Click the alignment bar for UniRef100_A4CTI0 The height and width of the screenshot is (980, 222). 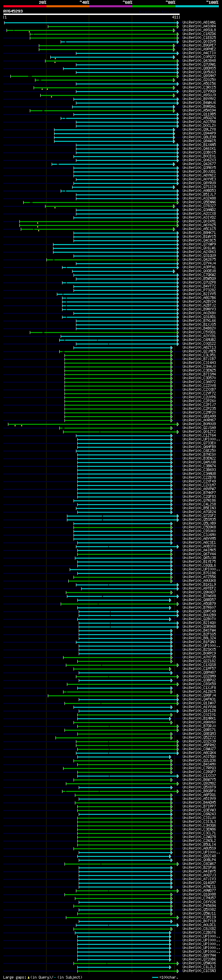pos(127,53)
